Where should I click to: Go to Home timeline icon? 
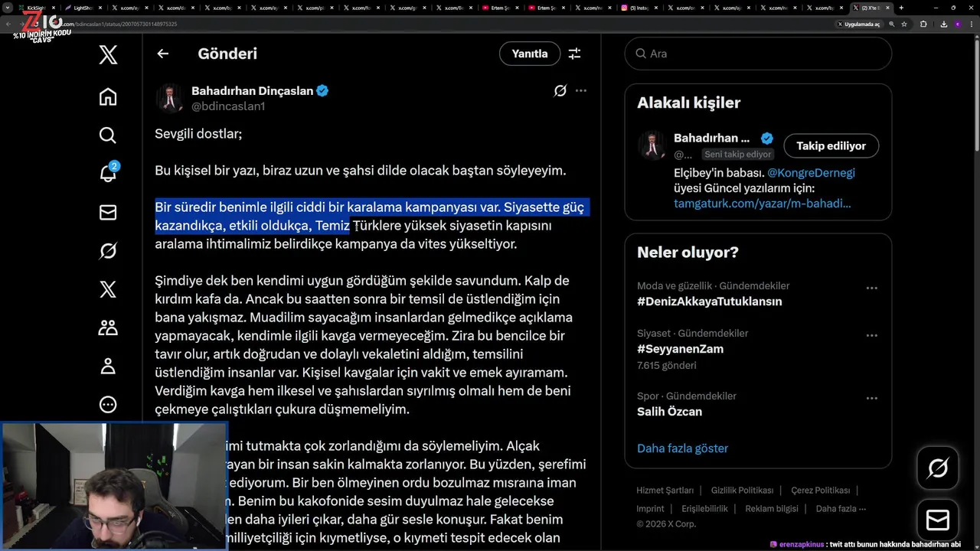pyautogui.click(x=108, y=96)
